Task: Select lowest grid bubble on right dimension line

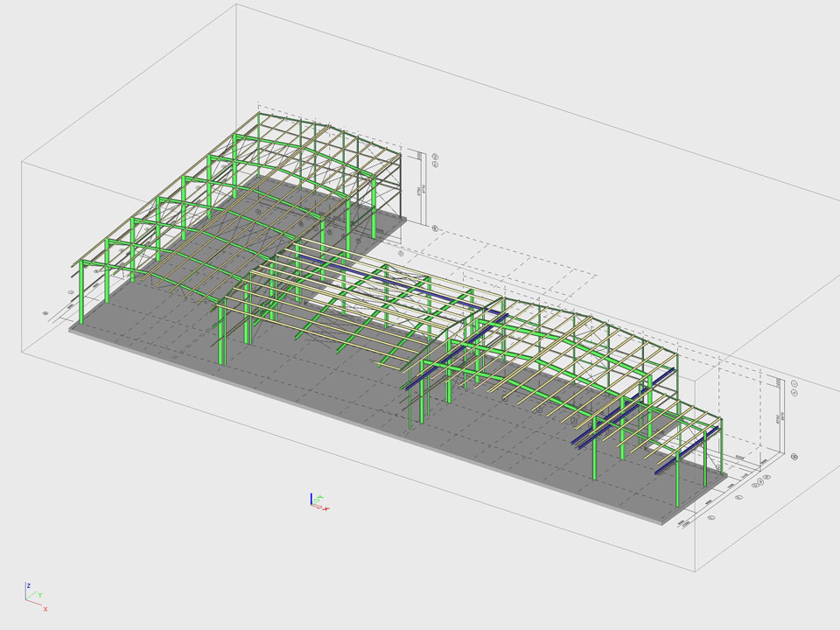Action: pos(710,517)
